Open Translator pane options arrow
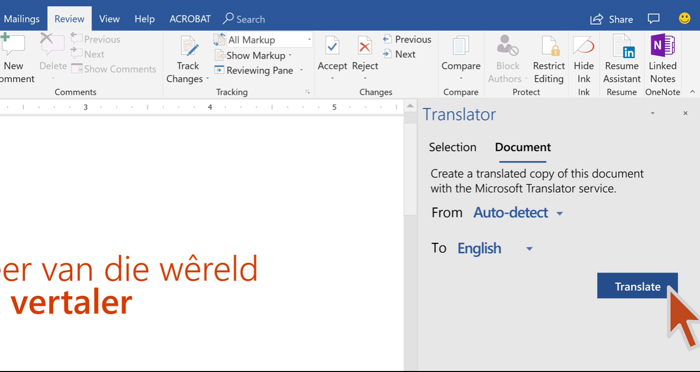 coord(653,113)
